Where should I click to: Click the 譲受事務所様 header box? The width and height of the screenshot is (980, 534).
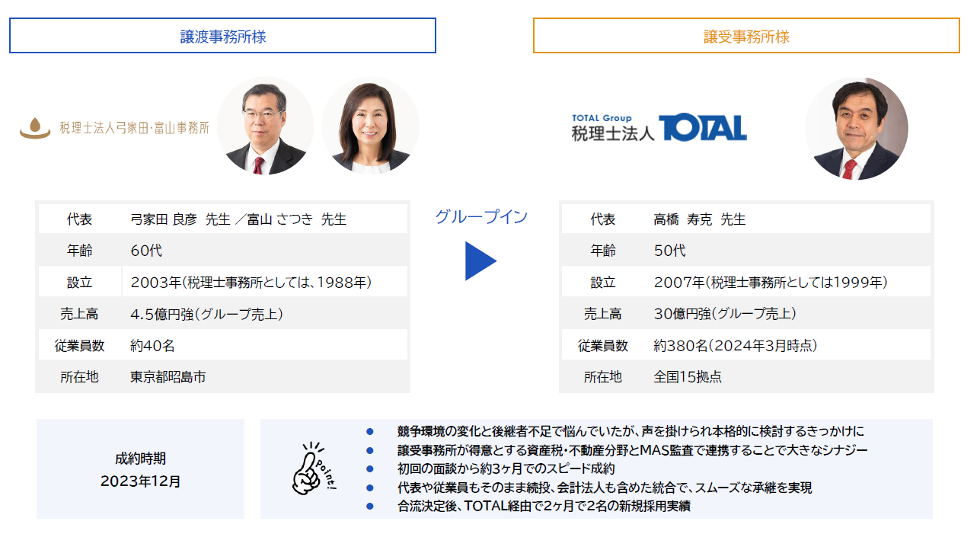point(746,36)
